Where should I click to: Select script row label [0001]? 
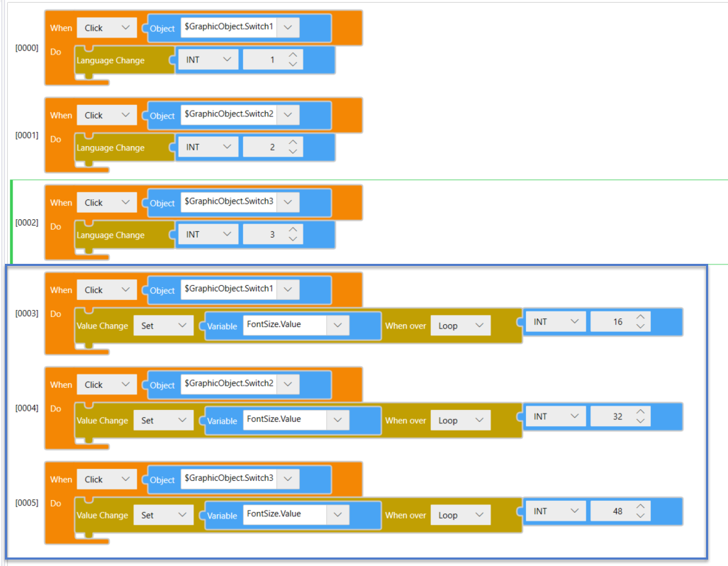click(x=27, y=135)
